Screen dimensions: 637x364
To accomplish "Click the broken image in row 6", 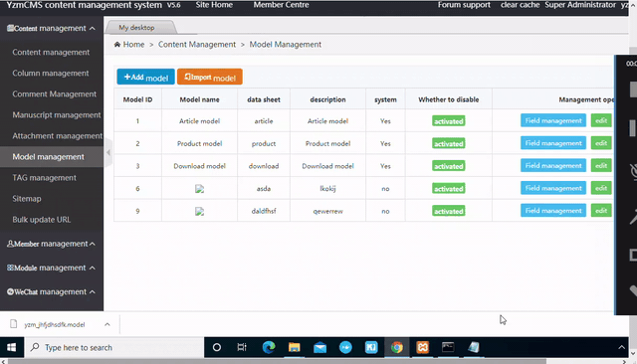I will [x=199, y=189].
